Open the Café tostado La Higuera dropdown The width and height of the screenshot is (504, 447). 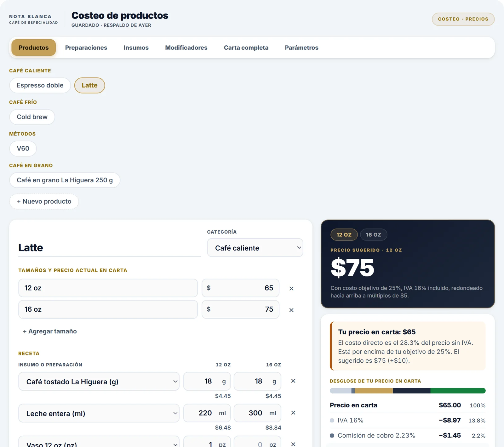(x=99, y=382)
